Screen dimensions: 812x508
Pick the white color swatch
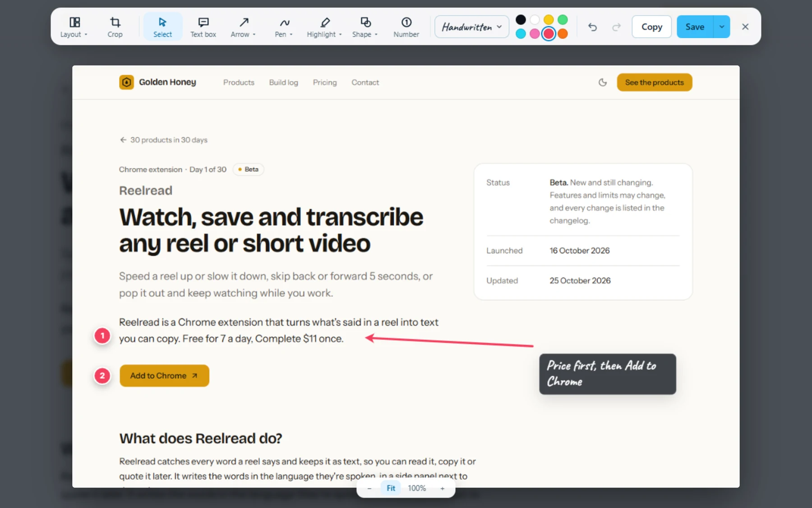point(535,19)
